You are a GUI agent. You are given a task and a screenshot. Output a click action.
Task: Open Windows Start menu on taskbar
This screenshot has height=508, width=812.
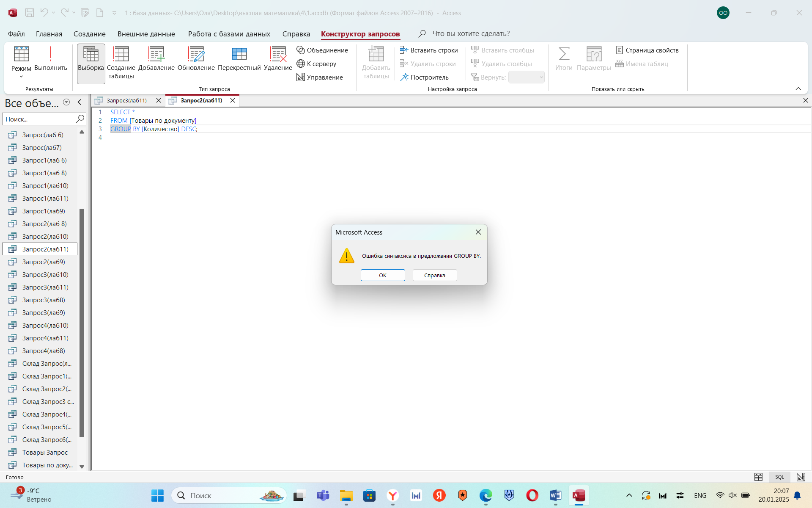157,495
